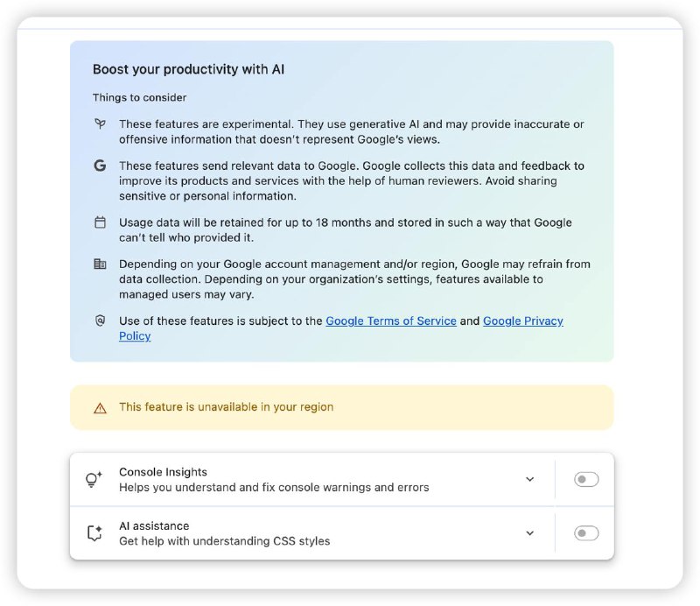
Task: Click the seedling experimental features icon
Action: pos(100,123)
